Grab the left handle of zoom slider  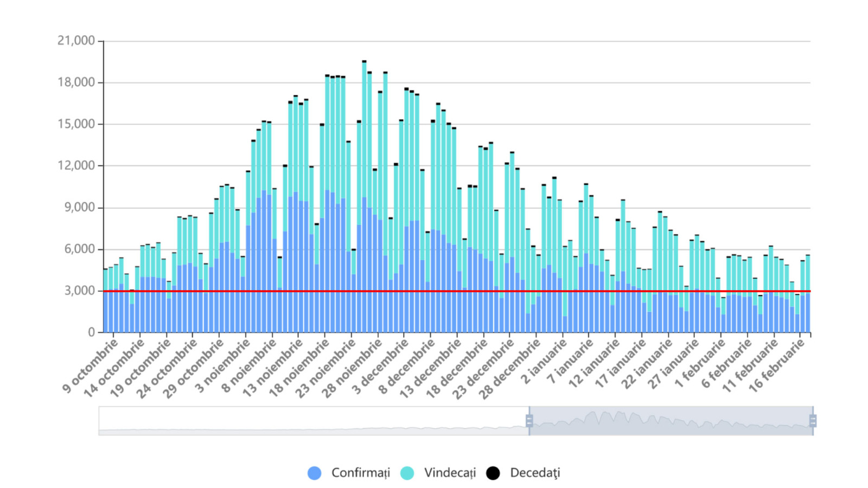pos(529,421)
